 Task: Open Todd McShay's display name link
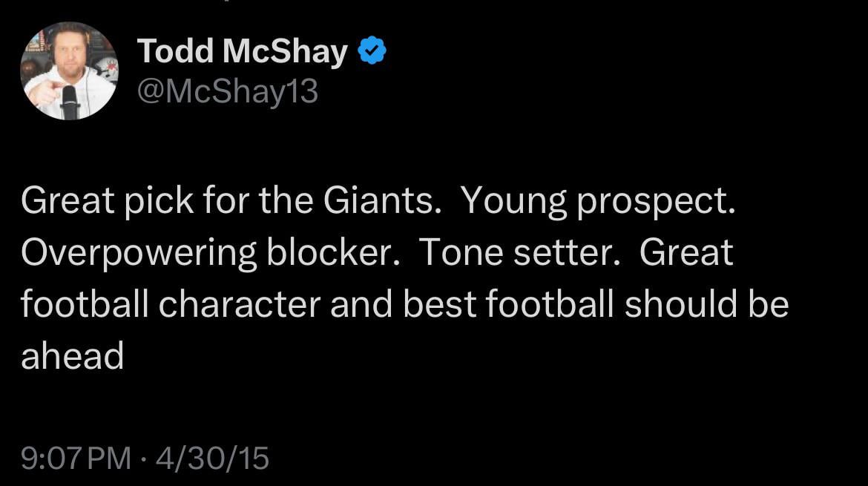242,49
